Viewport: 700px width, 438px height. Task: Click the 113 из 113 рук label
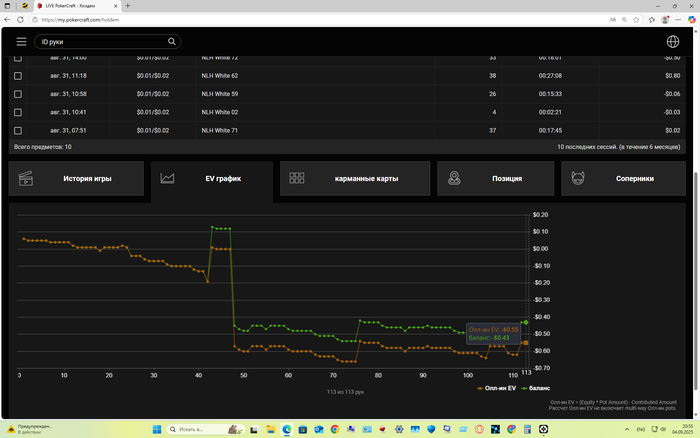point(345,392)
